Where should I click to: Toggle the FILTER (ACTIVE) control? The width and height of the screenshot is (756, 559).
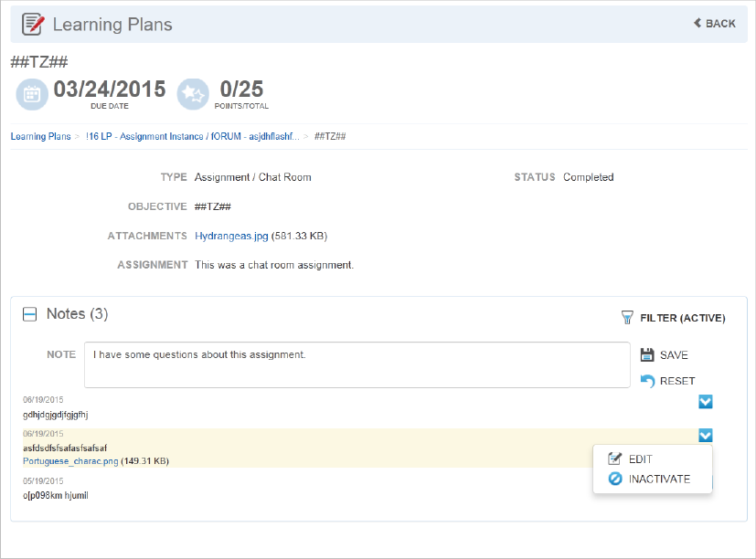(x=673, y=318)
